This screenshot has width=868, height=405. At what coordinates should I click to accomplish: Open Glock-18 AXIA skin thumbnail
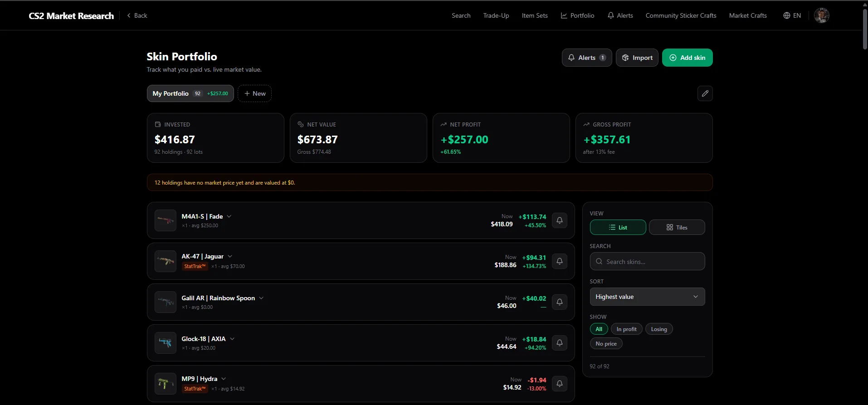click(x=166, y=343)
